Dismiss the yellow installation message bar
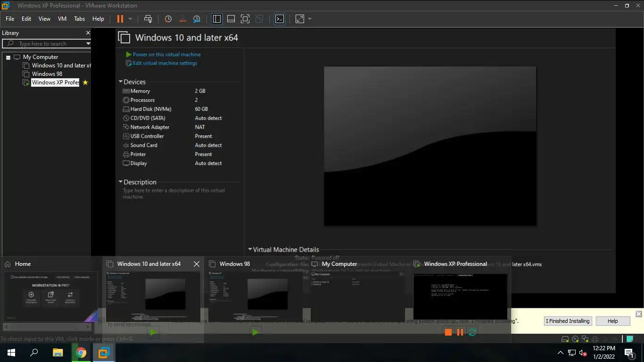 [638, 314]
